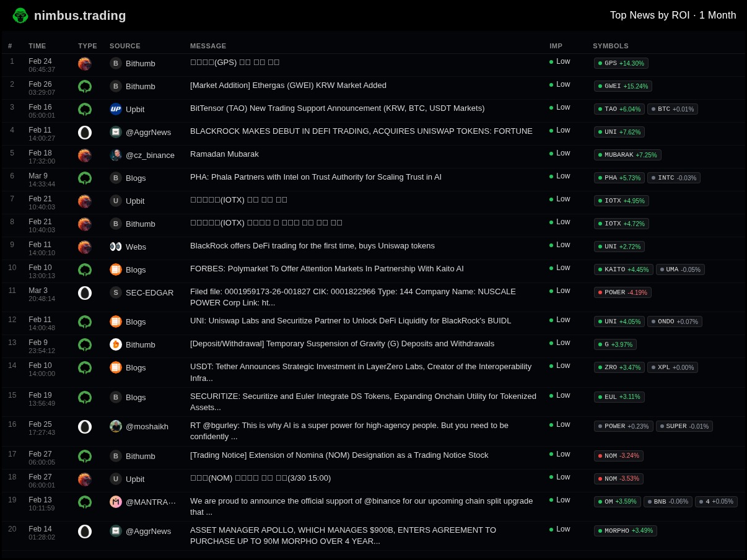Click the @MANTRA source avatar icon
The height and width of the screenshot is (560, 747).
tap(116, 502)
